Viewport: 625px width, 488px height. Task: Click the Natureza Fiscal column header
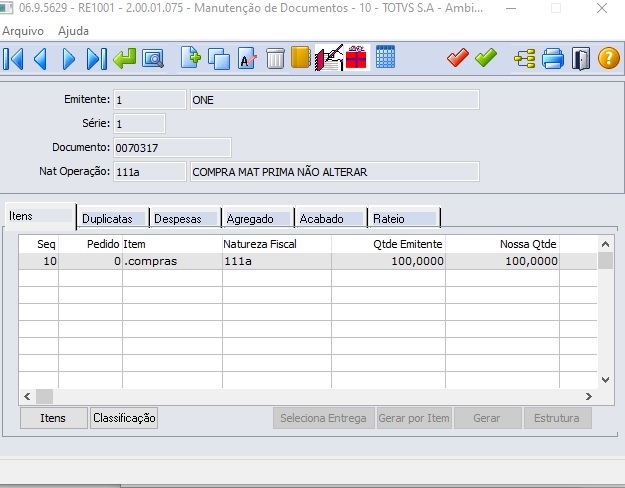[x=277, y=244]
